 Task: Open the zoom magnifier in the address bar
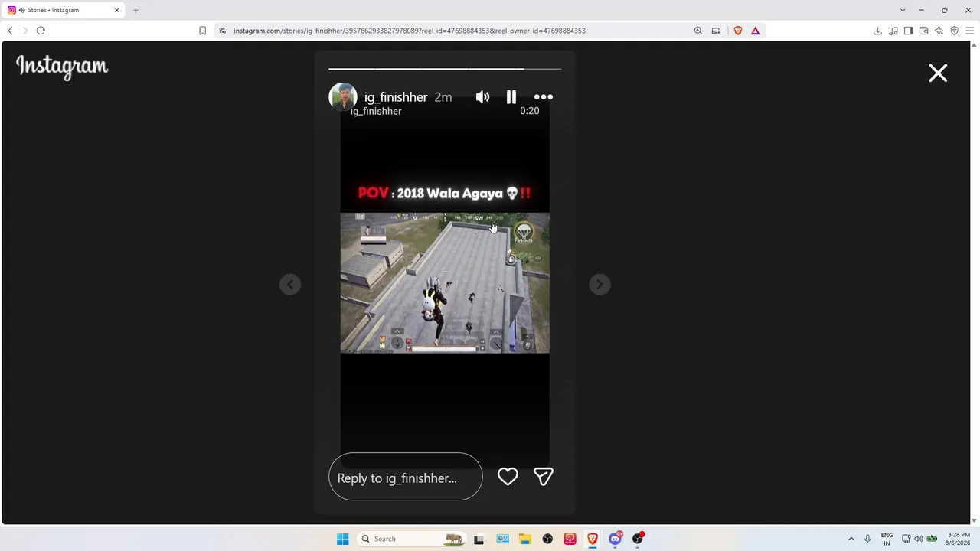point(698,31)
